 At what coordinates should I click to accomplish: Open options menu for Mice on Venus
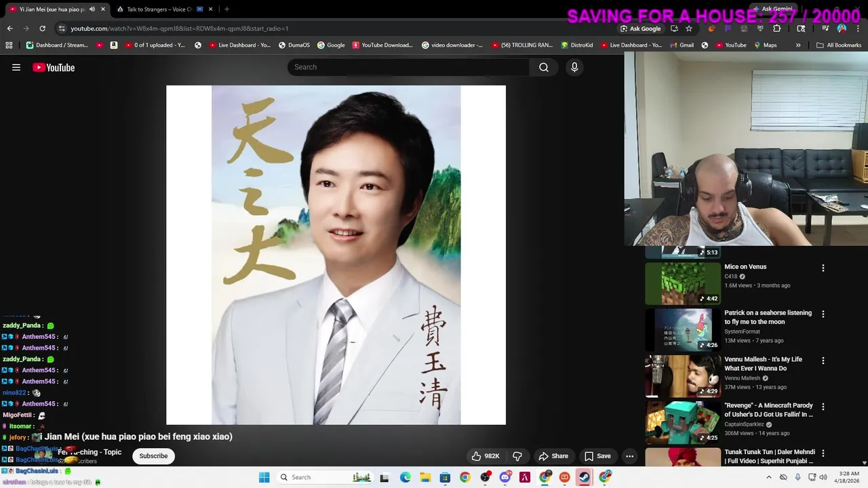pyautogui.click(x=823, y=268)
